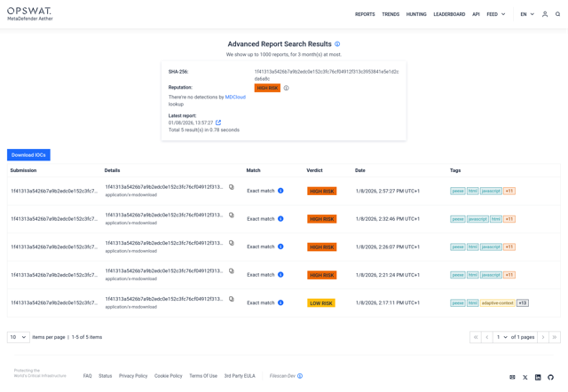The height and width of the screenshot is (392, 568).
Task: Click Exact match info icon in 2:26:07 PM row
Action: (280, 247)
